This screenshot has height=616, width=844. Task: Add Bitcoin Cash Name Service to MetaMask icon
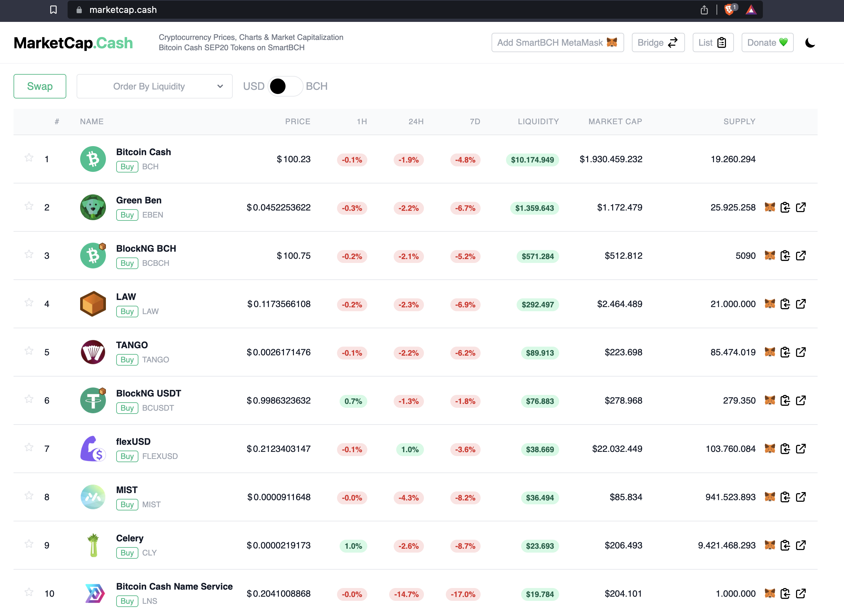point(770,593)
